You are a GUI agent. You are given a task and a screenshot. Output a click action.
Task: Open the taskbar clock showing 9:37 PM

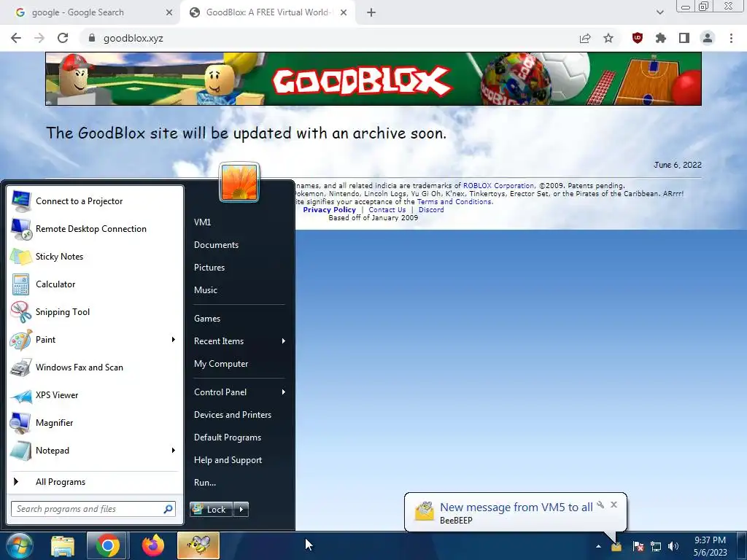pyautogui.click(x=710, y=546)
